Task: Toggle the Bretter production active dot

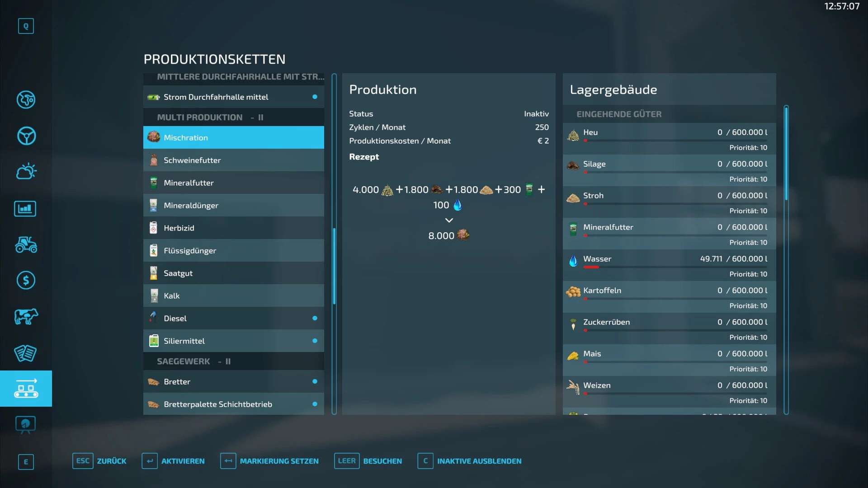Action: point(315,381)
